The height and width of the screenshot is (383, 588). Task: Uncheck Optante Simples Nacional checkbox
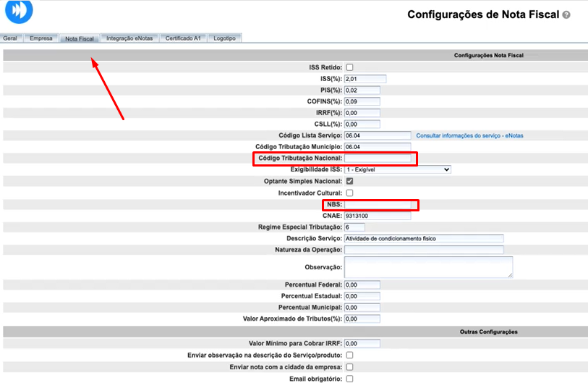[x=349, y=181]
